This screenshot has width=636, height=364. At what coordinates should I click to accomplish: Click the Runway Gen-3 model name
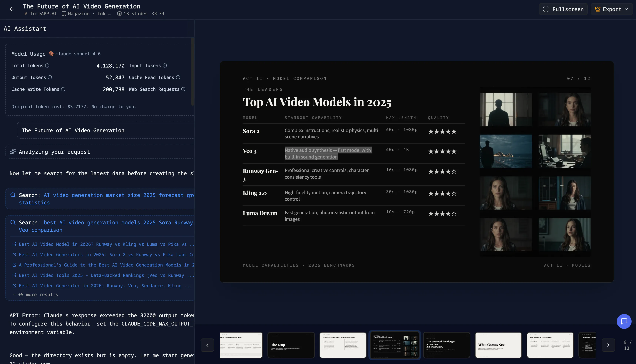tap(261, 175)
